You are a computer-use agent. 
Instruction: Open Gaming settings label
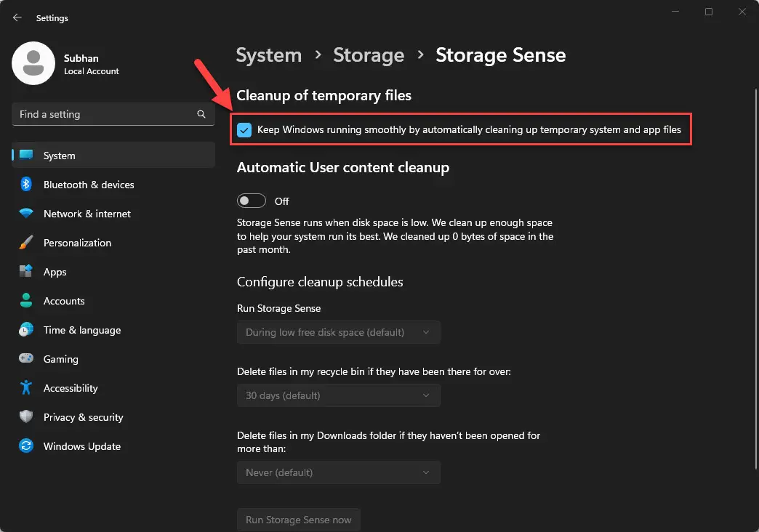[x=60, y=359]
